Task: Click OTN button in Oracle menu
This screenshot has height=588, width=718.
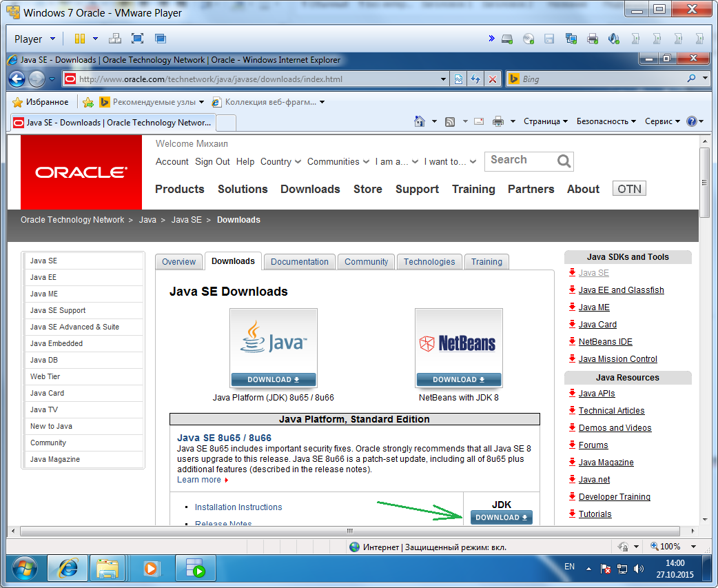Action: [x=629, y=189]
